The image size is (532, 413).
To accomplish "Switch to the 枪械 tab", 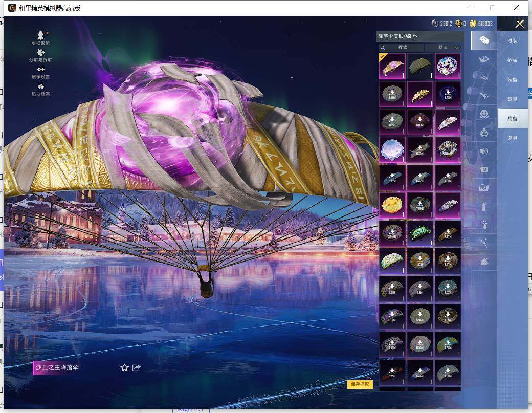I will pyautogui.click(x=513, y=60).
